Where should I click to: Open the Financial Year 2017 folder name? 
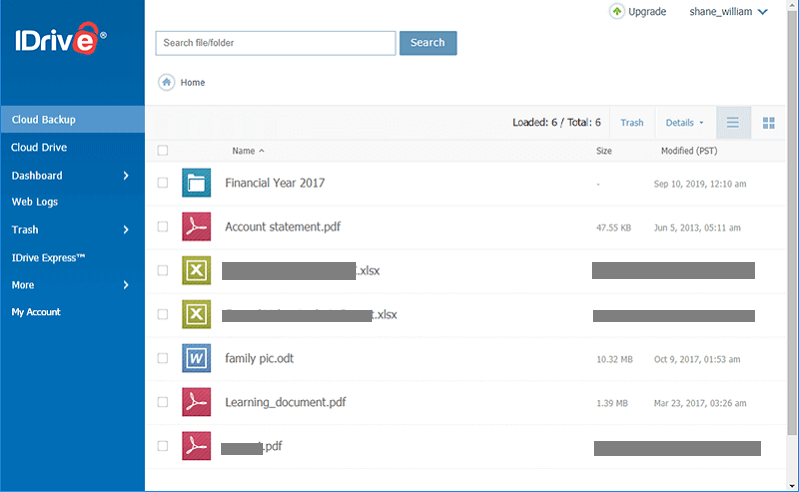(x=275, y=183)
